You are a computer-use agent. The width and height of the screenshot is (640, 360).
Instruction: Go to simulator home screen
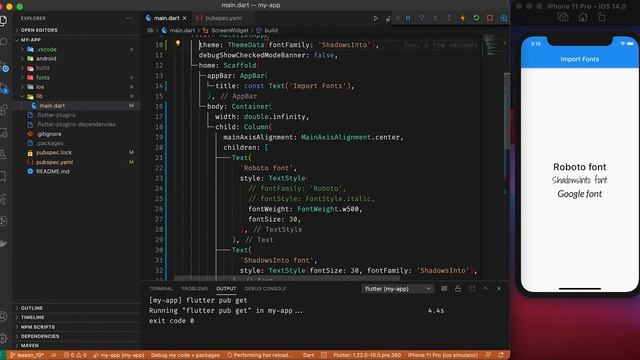click(x=583, y=17)
